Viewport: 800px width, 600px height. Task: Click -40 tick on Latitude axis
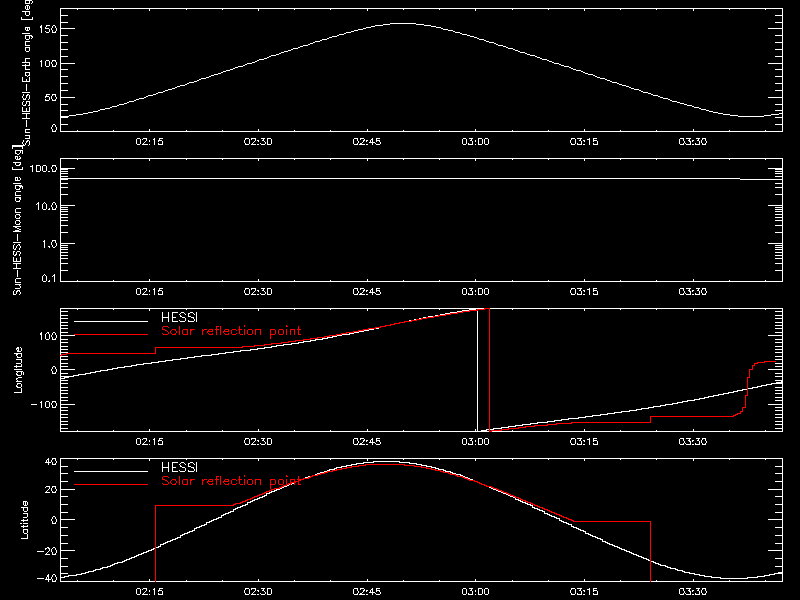(47, 578)
